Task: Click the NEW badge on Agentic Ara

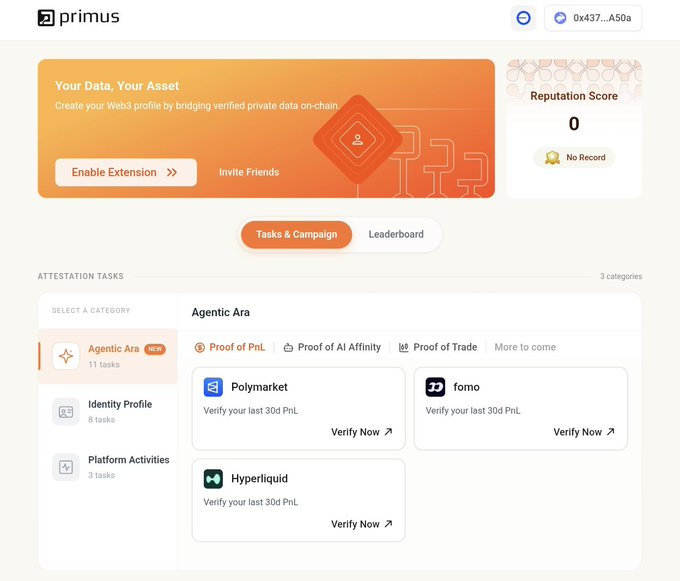Action: [x=155, y=349]
